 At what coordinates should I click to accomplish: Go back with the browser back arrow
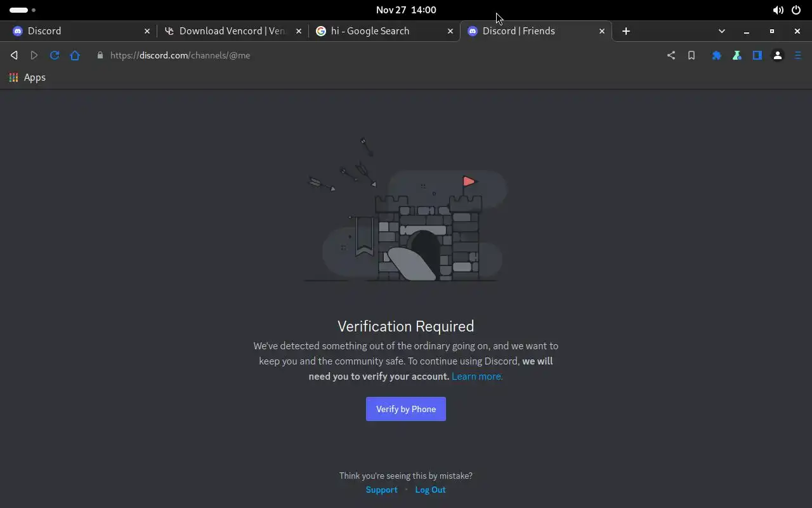[14, 55]
